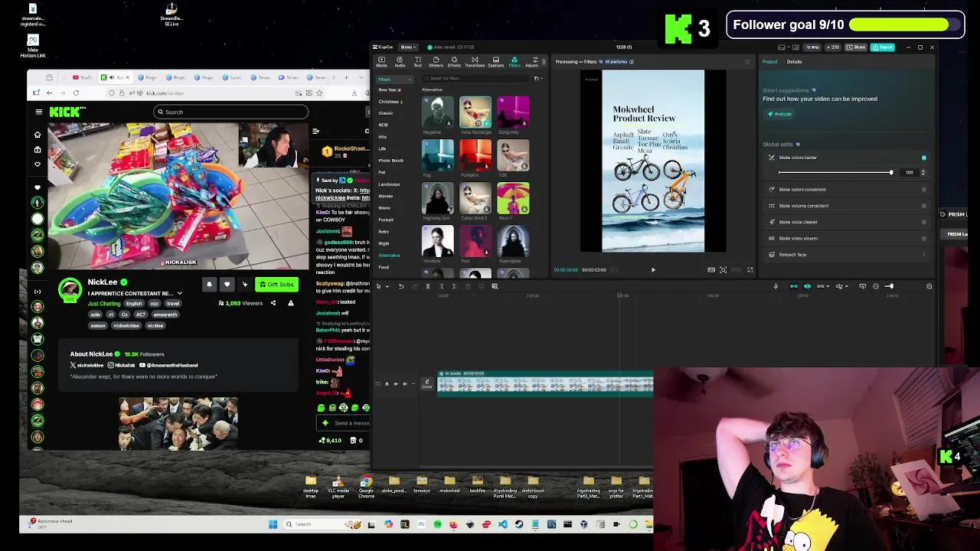Click the timeline zoom-in icon
Image resolution: width=980 pixels, height=551 pixels.
click(929, 286)
